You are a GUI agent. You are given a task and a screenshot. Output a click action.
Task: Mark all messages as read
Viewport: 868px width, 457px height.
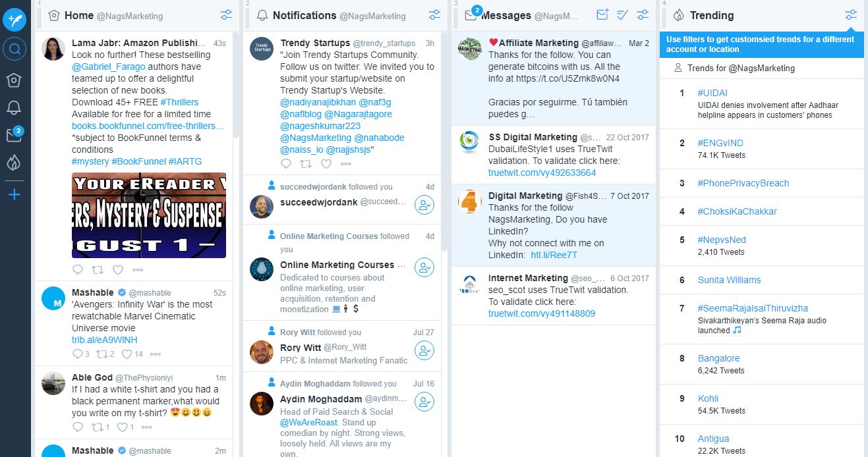click(x=622, y=14)
